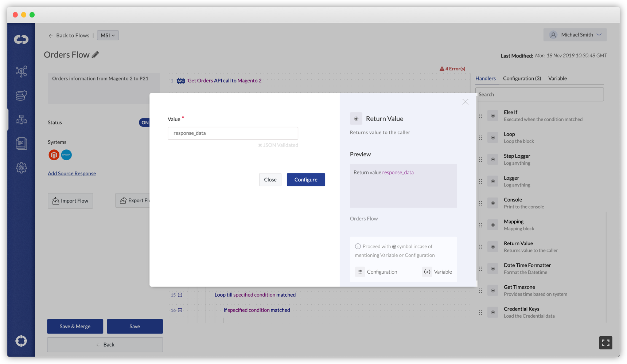Close the Return Value dialog with X
The image size is (627, 364).
466,102
